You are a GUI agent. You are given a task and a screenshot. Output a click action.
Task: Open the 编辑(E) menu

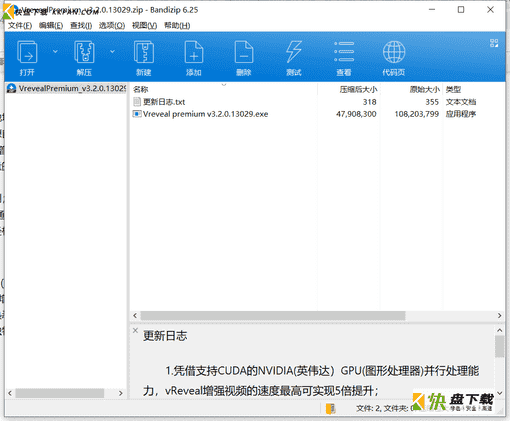[x=51, y=25]
